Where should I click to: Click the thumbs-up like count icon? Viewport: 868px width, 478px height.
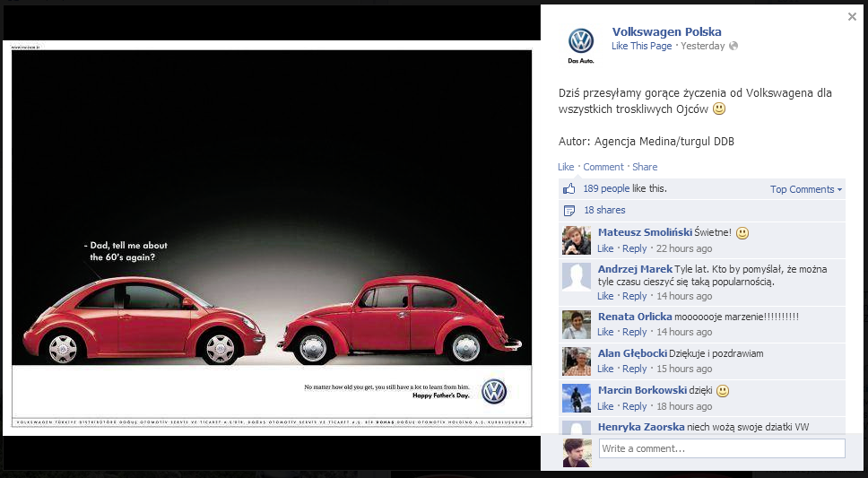(569, 189)
